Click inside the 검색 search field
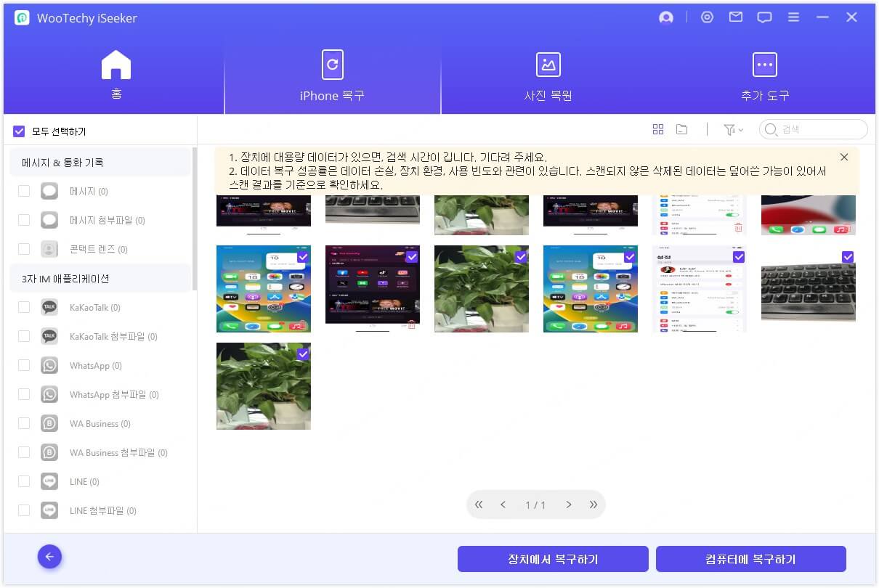 point(812,129)
